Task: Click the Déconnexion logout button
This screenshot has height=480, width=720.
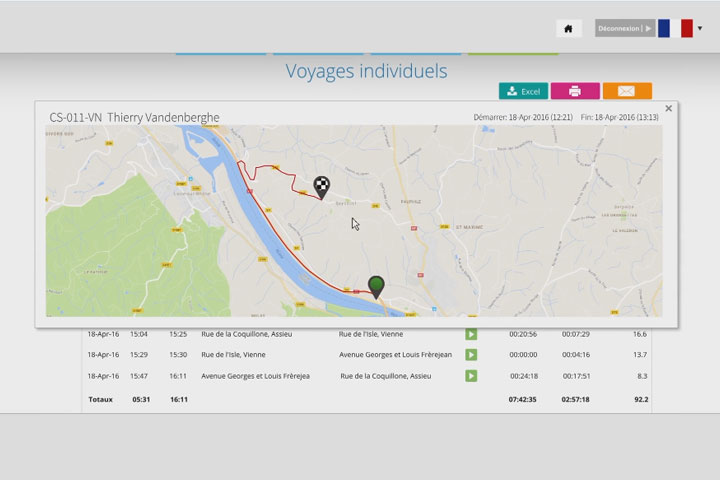Action: (x=624, y=29)
